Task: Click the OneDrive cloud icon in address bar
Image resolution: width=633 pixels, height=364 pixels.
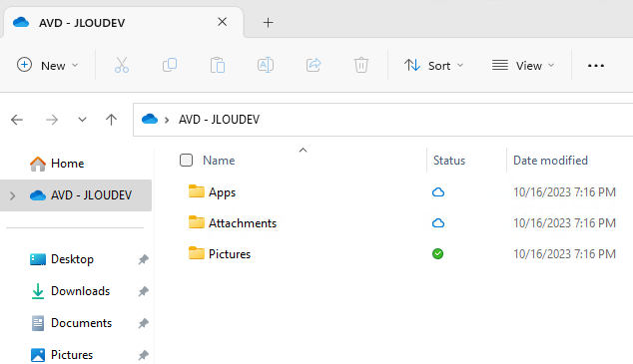Action: (x=150, y=119)
